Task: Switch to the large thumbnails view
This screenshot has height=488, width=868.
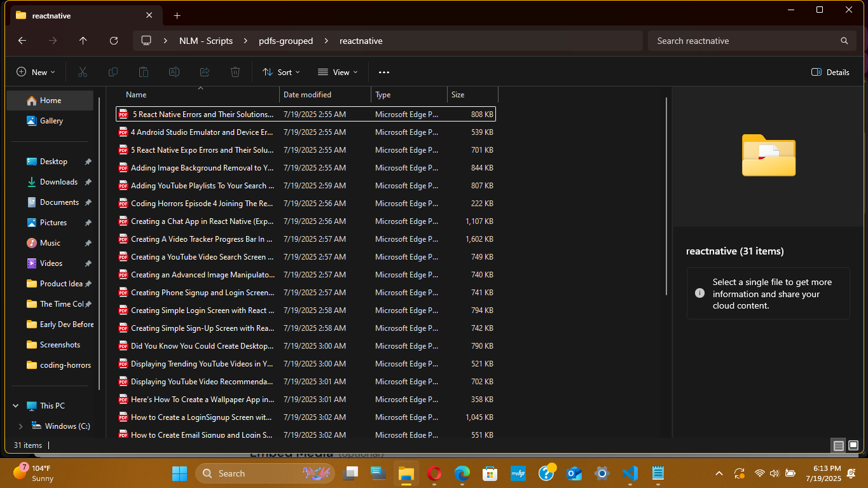Action: 854,445
